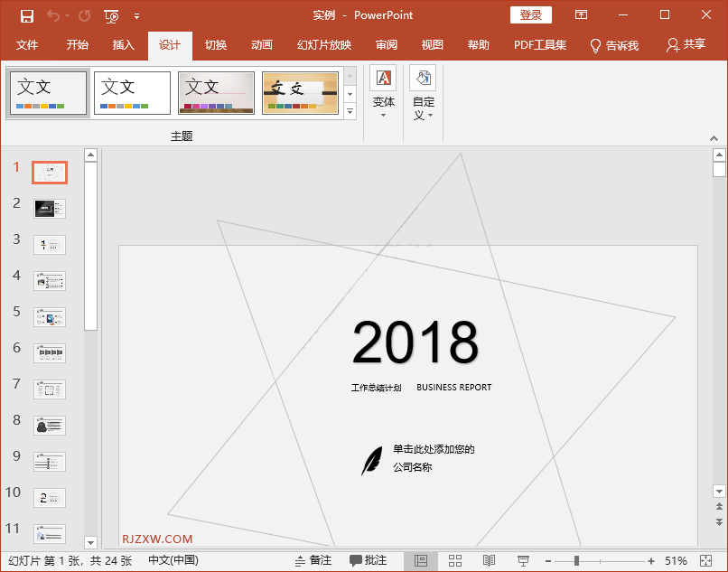Select slide 7 thumbnail
The height and width of the screenshot is (572, 728).
[x=50, y=389]
